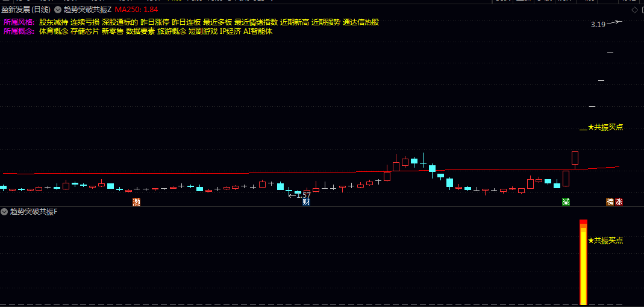Click the 所属概念 label
Screen dimensions: 644x307
[x=19, y=31]
